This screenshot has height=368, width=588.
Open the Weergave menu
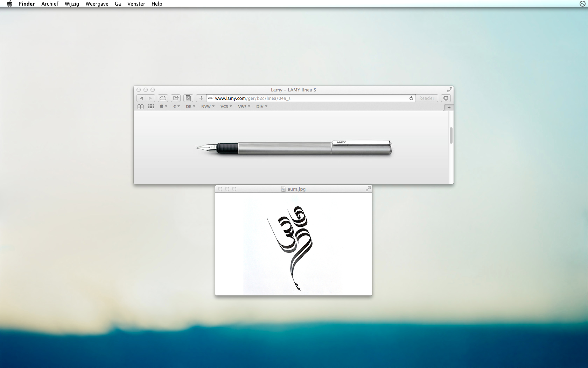97,4
